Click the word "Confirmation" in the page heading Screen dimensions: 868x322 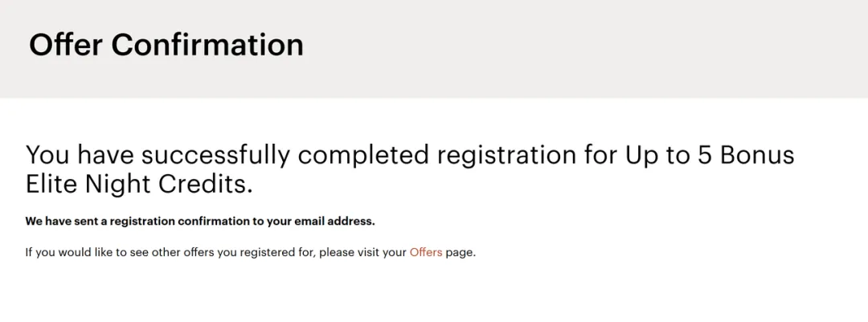207,44
